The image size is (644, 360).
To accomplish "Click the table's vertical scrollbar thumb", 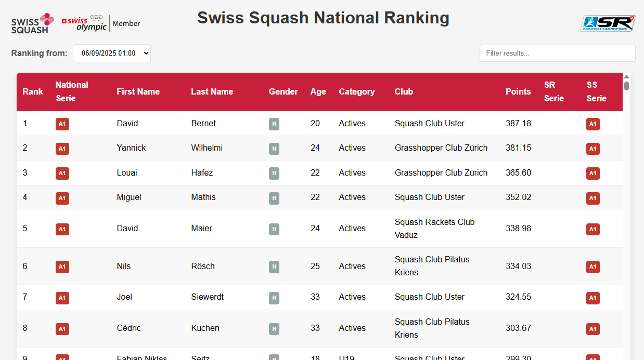I will pyautogui.click(x=627, y=86).
